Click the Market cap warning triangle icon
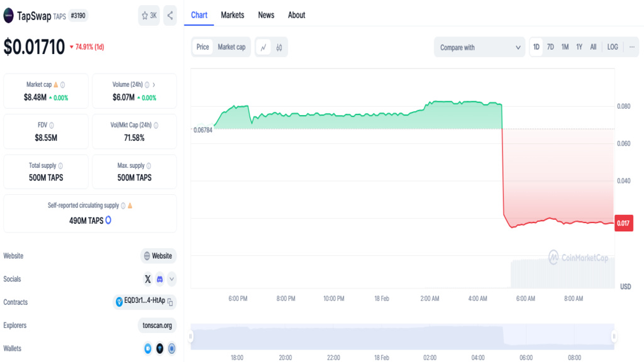Screen dimensions: 644x362 56,85
